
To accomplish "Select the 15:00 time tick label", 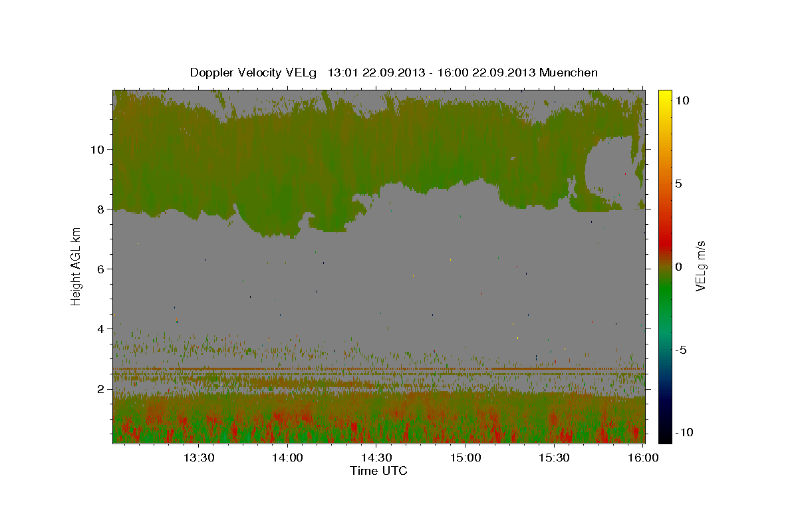I will coord(465,458).
